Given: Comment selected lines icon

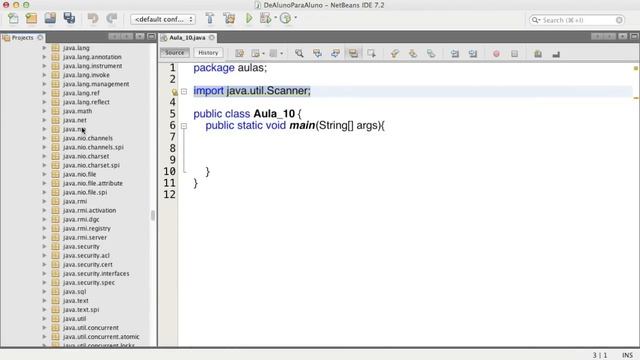Looking at the screenshot, I should click(538, 53).
